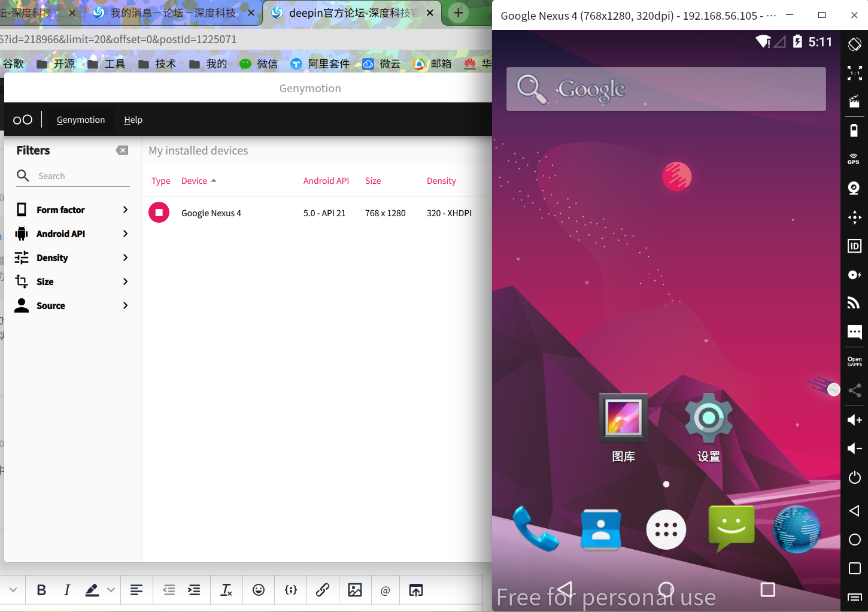
Task: Open the Android app drawer
Action: click(x=666, y=529)
